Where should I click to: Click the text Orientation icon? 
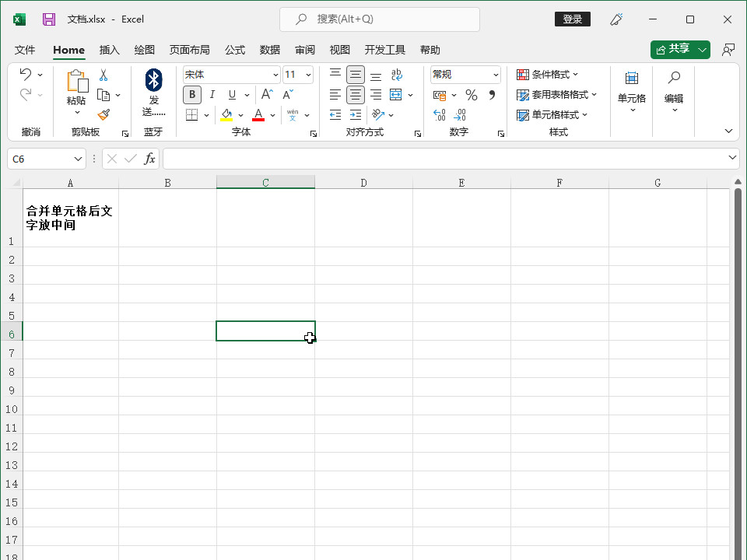click(x=378, y=115)
